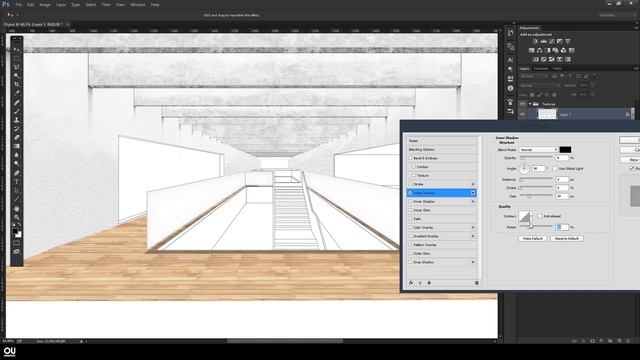Collapse the Texture group in Layers panel
This screenshot has height=360, width=640.
(530, 104)
